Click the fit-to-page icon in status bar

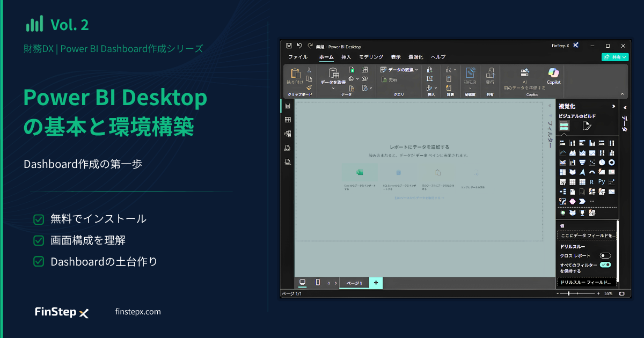tap(622, 294)
